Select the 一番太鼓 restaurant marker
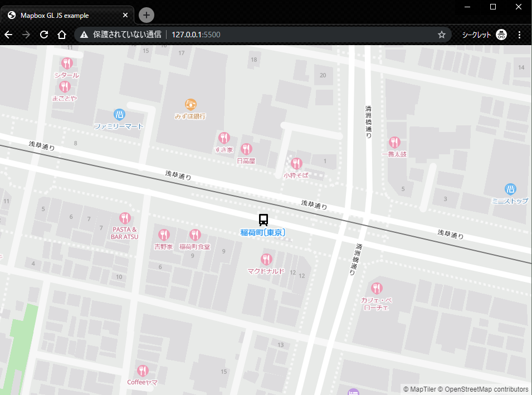 [396, 142]
